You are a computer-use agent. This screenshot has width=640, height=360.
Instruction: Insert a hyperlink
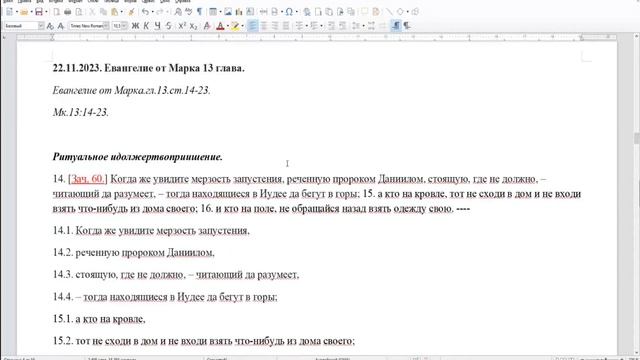click(x=307, y=12)
